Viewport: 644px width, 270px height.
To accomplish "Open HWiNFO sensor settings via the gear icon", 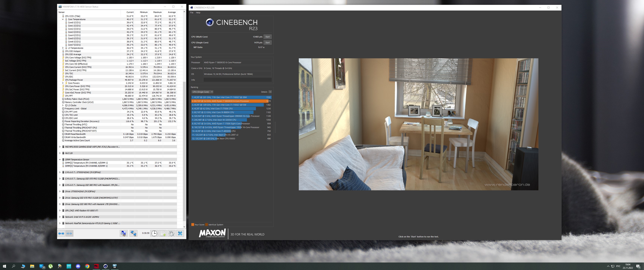I will pos(171,233).
